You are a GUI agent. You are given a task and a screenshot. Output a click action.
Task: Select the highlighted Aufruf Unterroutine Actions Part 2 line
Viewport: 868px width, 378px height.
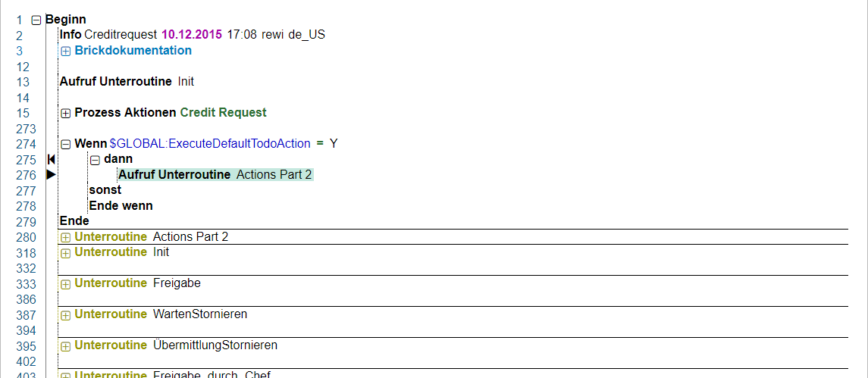[x=215, y=175]
